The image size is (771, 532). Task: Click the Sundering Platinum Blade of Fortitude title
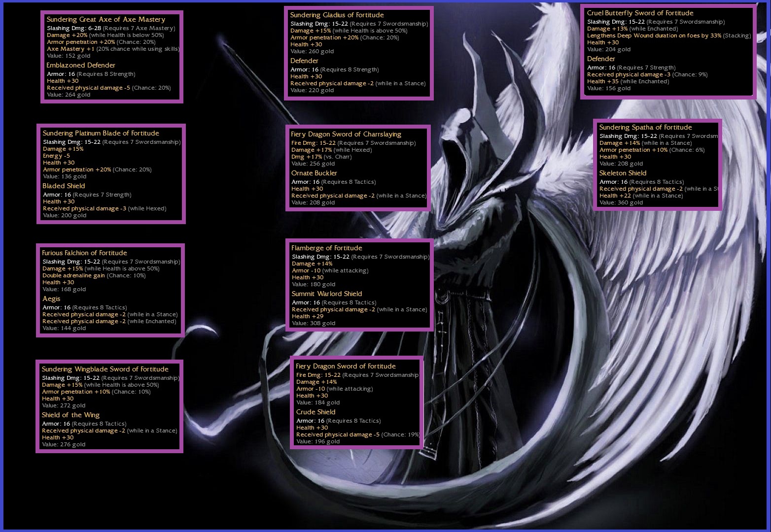tap(101, 133)
